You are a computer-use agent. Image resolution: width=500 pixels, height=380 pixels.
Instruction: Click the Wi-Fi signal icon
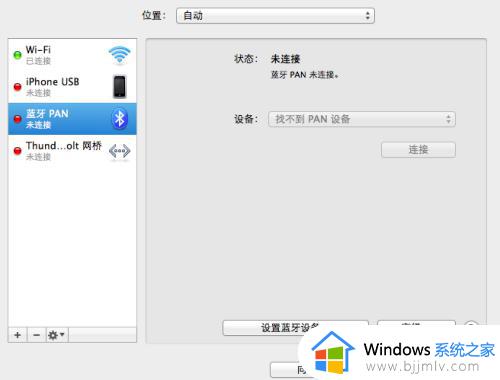119,55
